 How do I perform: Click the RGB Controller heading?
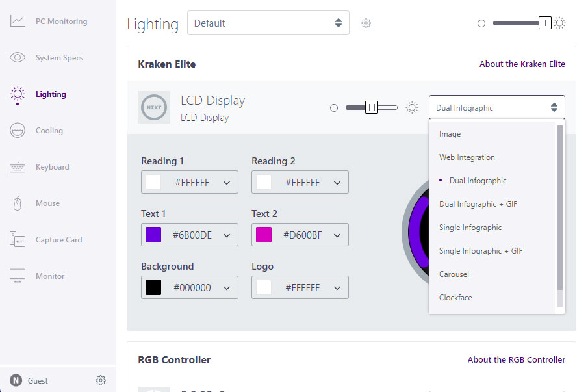pyautogui.click(x=174, y=359)
